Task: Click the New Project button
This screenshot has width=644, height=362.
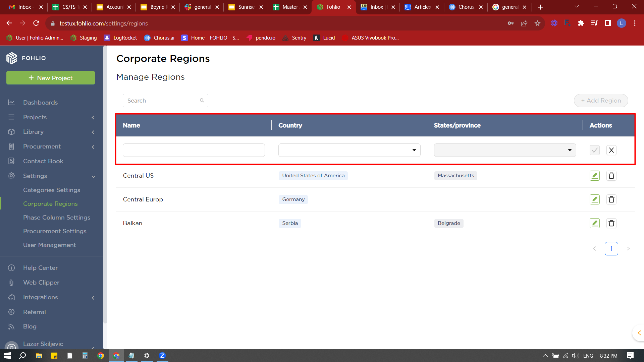Action: pos(51,78)
